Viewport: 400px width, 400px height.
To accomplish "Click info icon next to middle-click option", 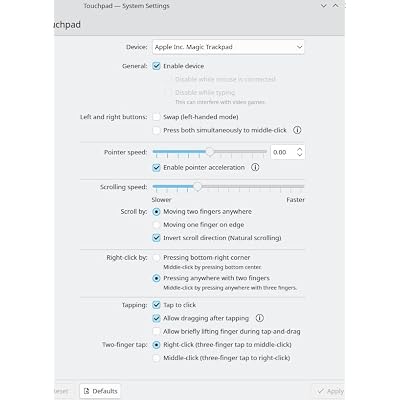I will [x=297, y=130].
